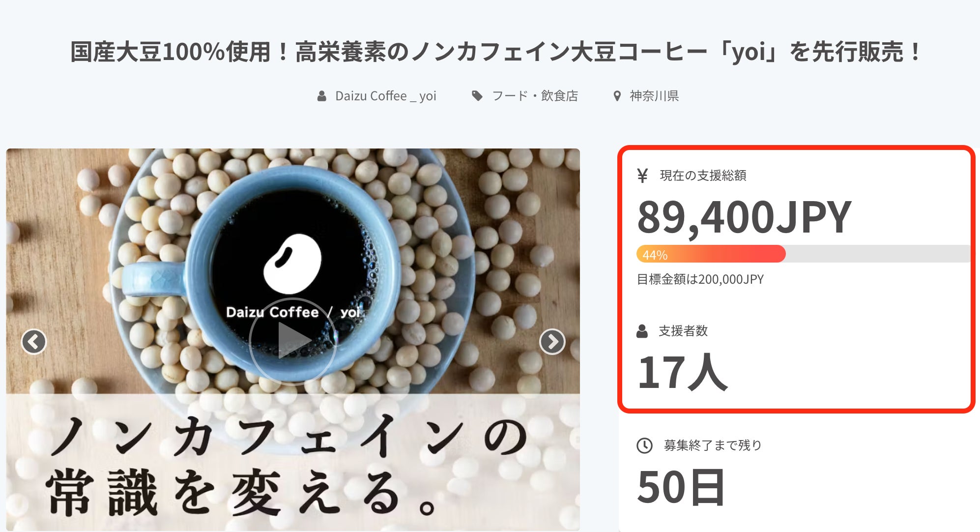Open the フード・飲食店 category
This screenshot has height=532, width=980.
click(535, 96)
